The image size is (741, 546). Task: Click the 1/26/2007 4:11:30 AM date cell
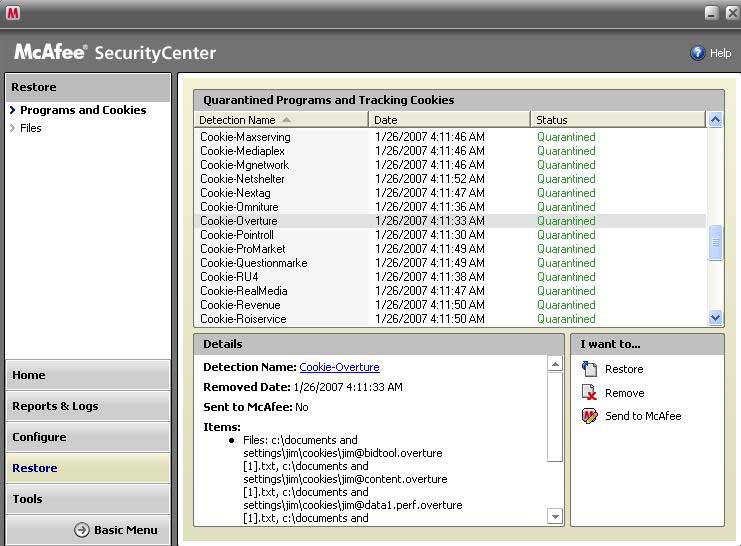(x=430, y=235)
